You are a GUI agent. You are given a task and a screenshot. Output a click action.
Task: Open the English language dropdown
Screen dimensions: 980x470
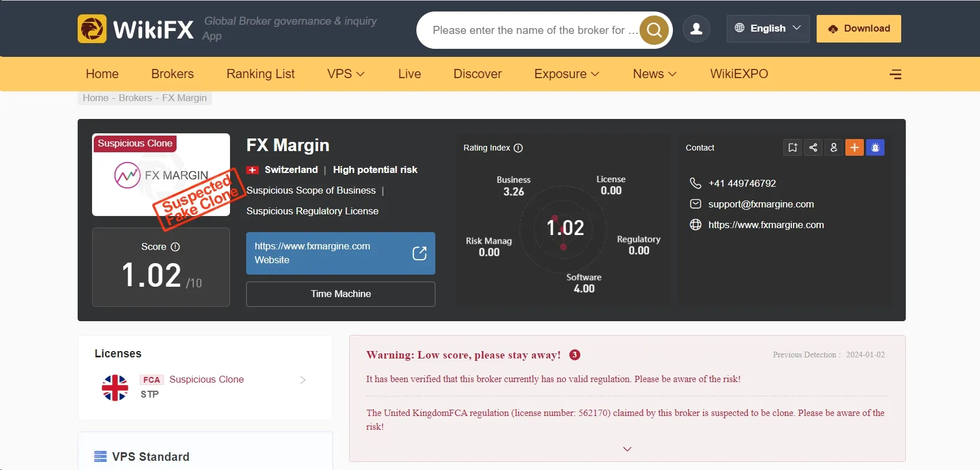768,29
